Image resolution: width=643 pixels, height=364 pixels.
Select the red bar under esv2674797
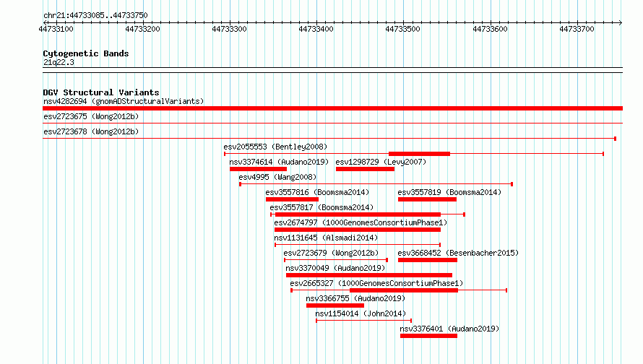coord(357,230)
